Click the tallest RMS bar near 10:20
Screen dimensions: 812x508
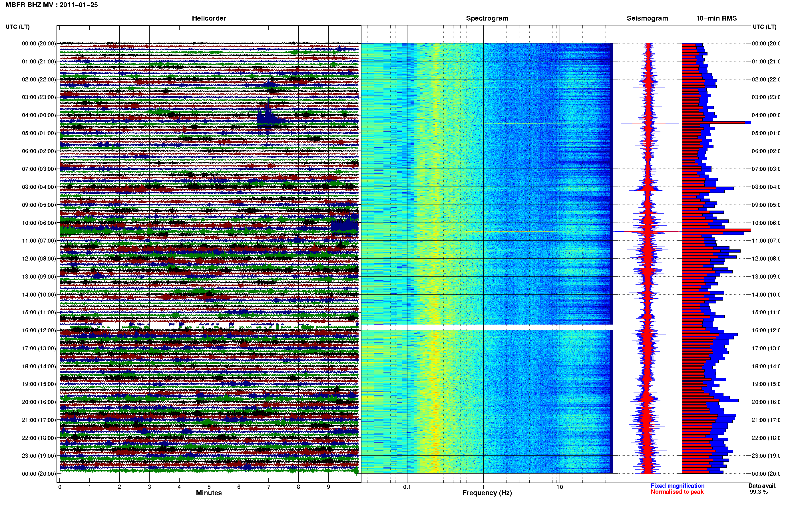716,230
